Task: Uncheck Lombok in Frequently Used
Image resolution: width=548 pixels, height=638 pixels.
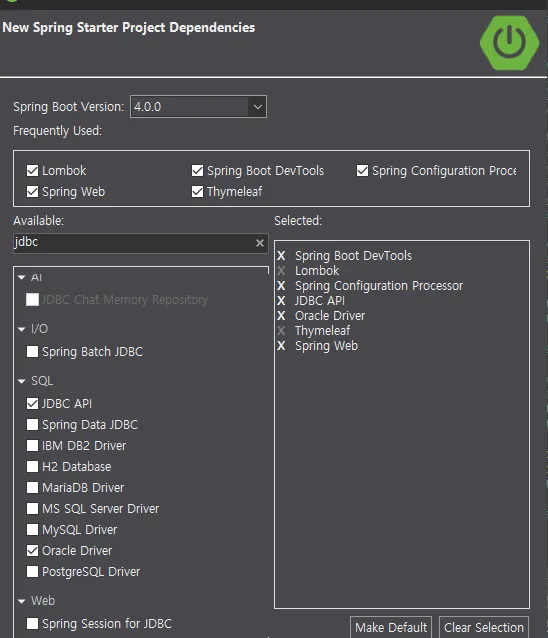Action: 33,171
